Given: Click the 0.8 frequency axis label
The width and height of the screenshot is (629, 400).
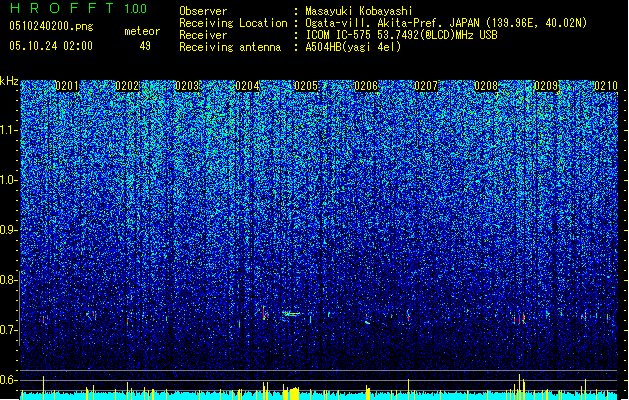Looking at the screenshot, I should coord(8,280).
